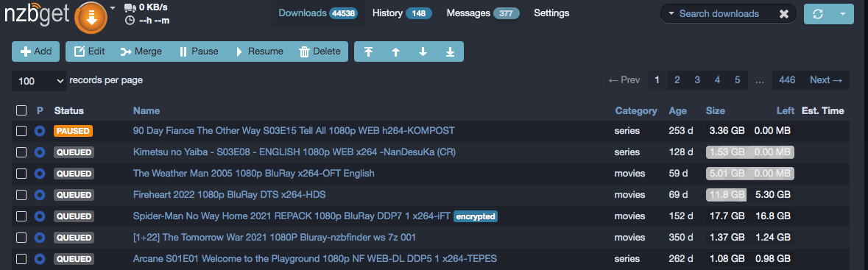Move selected items up one position
Image resolution: width=868 pixels, height=270 pixels.
pyautogui.click(x=395, y=51)
